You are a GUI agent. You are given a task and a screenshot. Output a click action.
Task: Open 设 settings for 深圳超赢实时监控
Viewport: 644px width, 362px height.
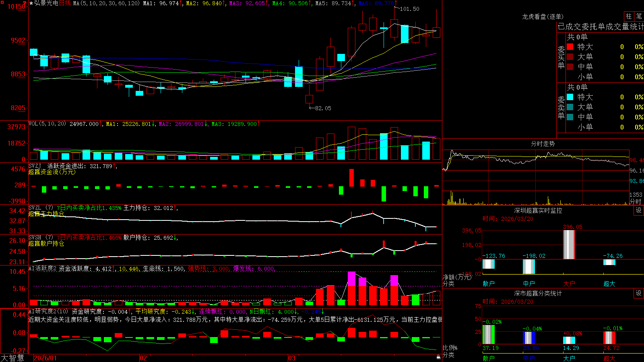pyautogui.click(x=639, y=210)
